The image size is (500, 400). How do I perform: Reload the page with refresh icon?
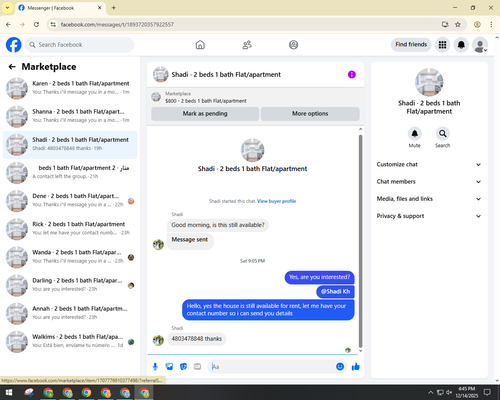click(x=36, y=24)
